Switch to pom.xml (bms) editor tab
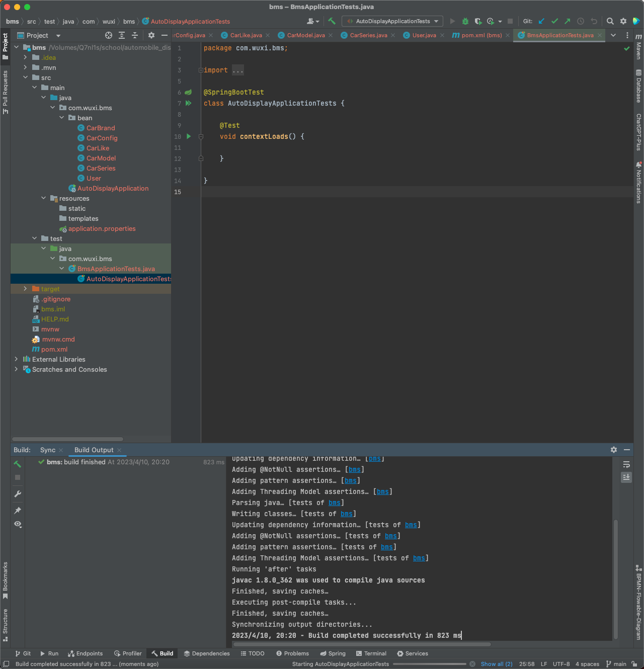The height and width of the screenshot is (669, 644). pos(481,35)
